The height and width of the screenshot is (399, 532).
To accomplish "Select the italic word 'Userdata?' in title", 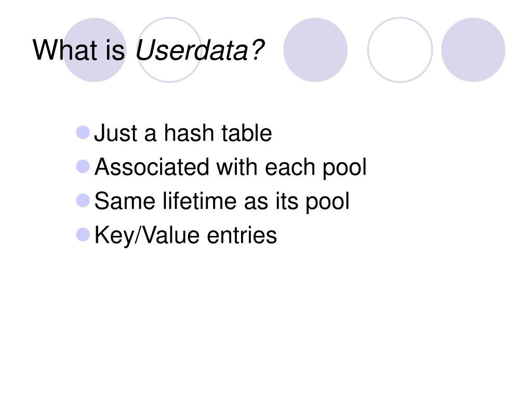I will pyautogui.click(x=200, y=50).
